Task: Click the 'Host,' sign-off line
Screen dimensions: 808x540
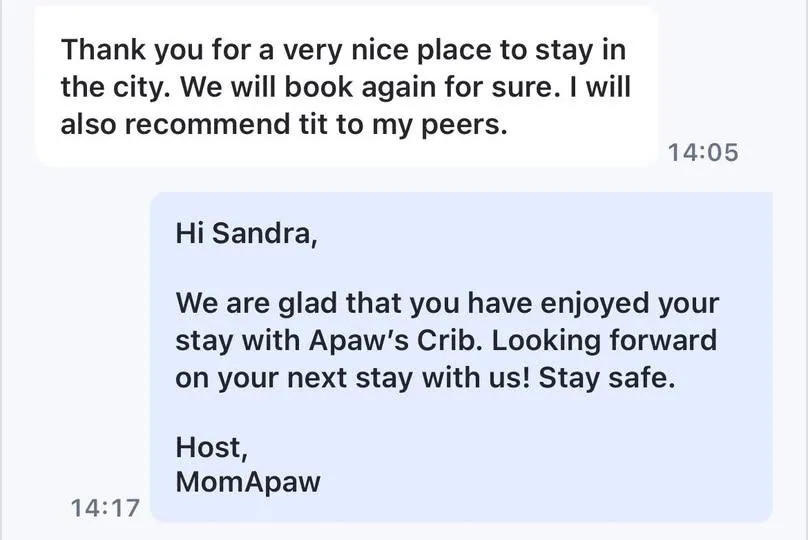Action: pyautogui.click(x=212, y=447)
